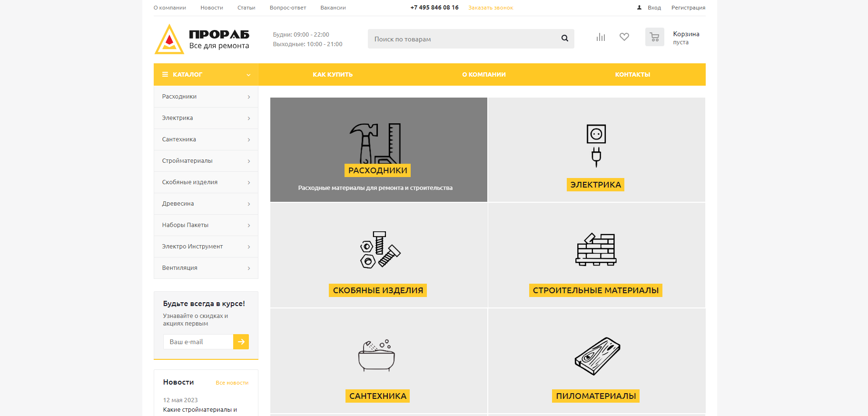
Task: Open the yellow О компании menu item
Action: (484, 75)
